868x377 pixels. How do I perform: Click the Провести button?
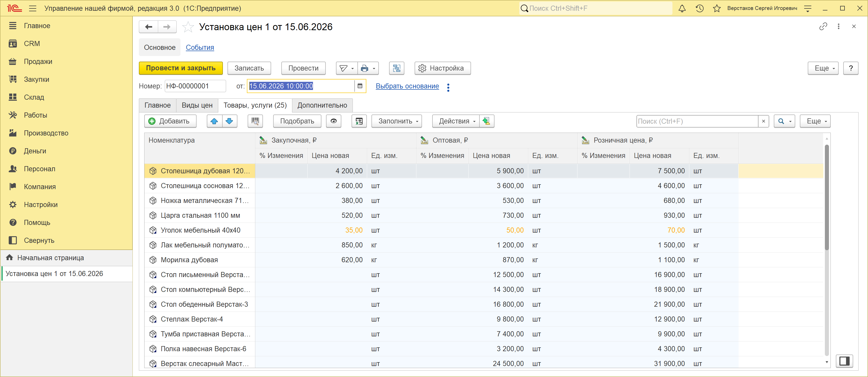coord(304,68)
